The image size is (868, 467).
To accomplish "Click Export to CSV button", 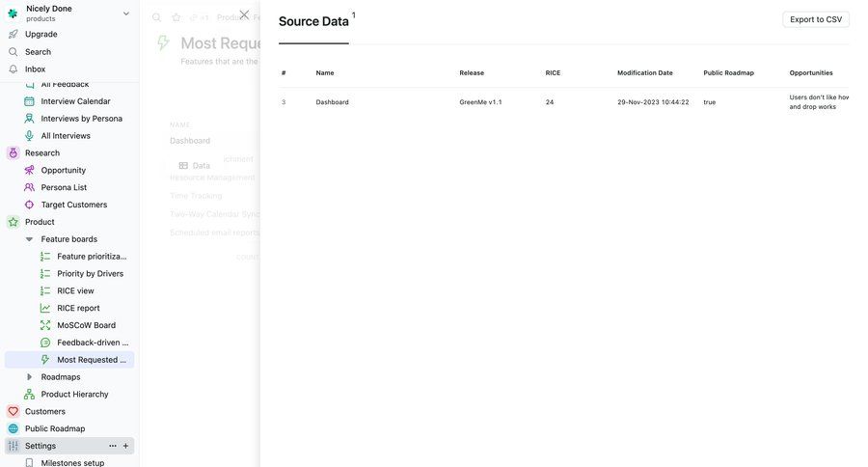I will [815, 19].
